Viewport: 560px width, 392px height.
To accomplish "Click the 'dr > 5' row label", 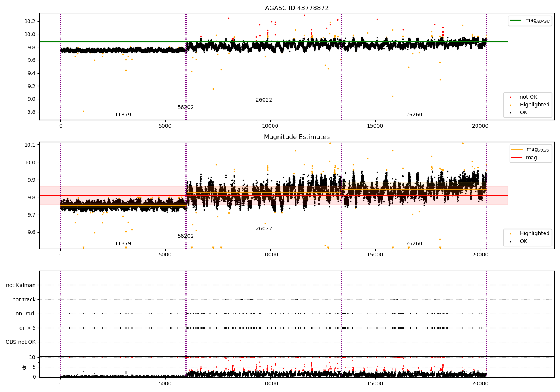I will point(28,328).
